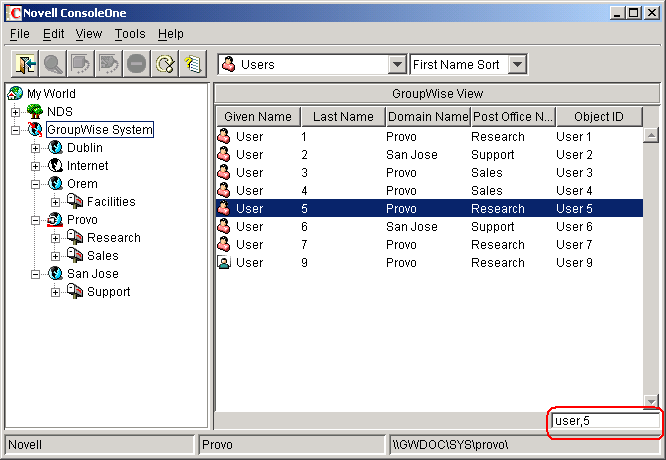
Task: Expand the Support post office node
Action: click(55, 292)
